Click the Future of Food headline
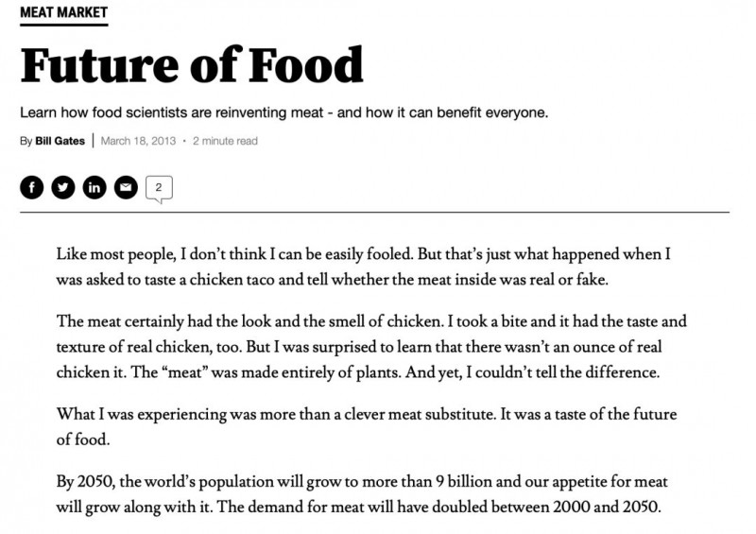Image resolution: width=756 pixels, height=534 pixels. tap(192, 64)
